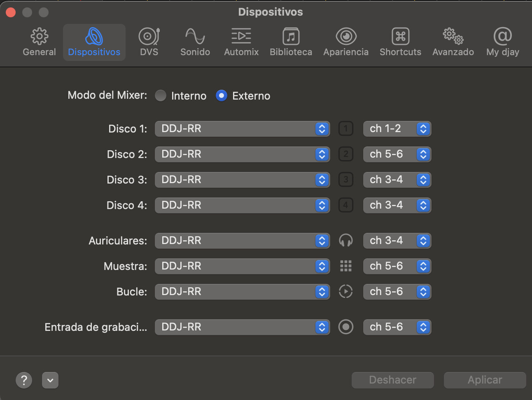Select the Dispositivos tab

(x=94, y=42)
